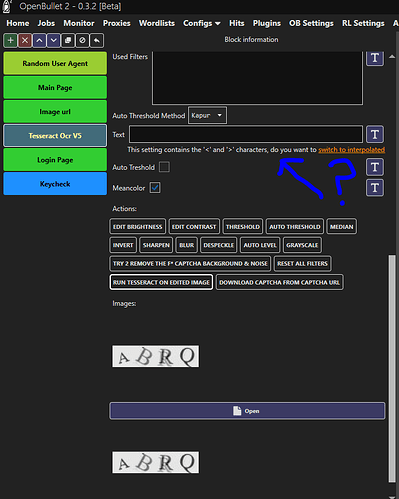399x499 pixels.
Task: Click the clone block icon
Action: tap(68, 41)
